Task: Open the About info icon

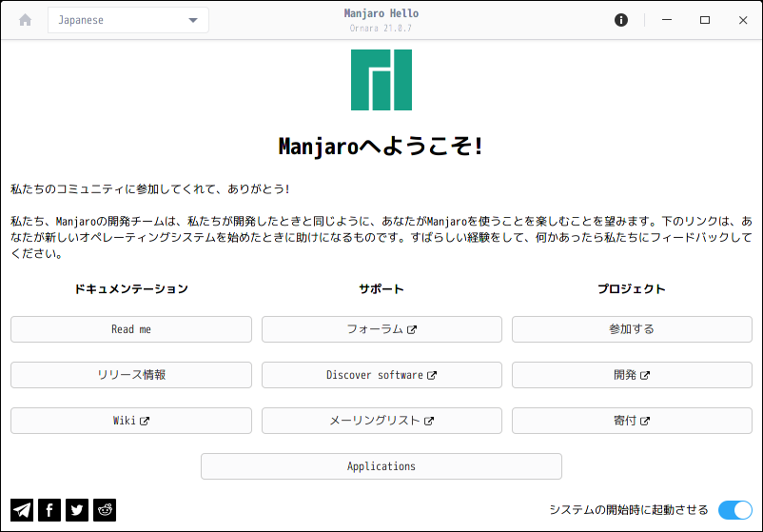Action: point(621,20)
